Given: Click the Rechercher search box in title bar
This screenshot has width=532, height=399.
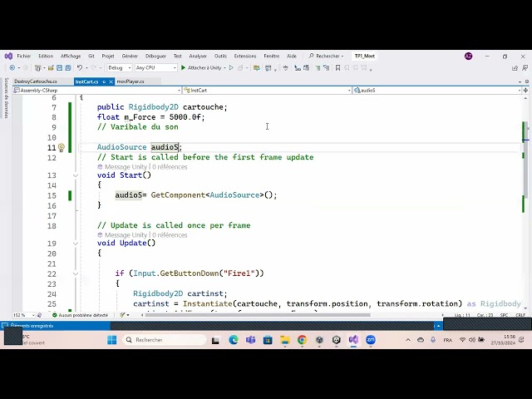Looking at the screenshot, I should 326,56.
